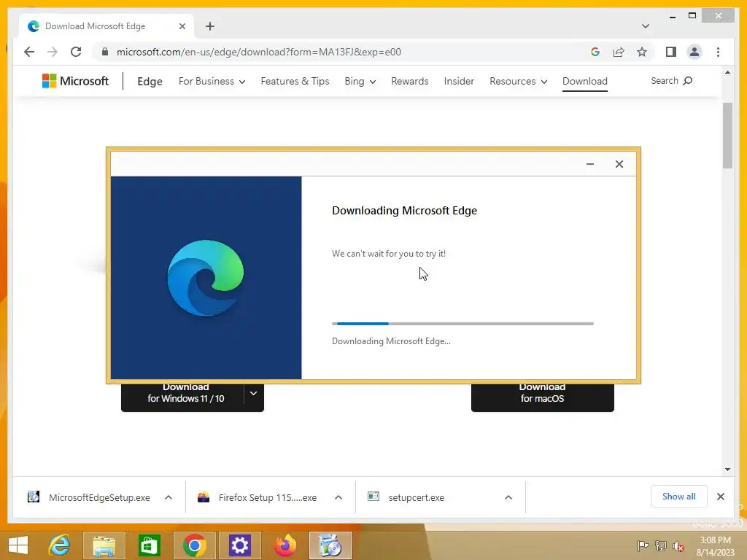Viewport: 747px width, 560px height.
Task: Click Download for macOS button
Action: click(x=542, y=397)
